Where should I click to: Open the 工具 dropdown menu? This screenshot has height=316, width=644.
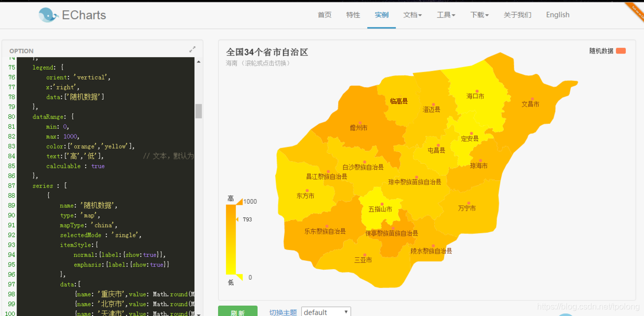click(x=445, y=15)
